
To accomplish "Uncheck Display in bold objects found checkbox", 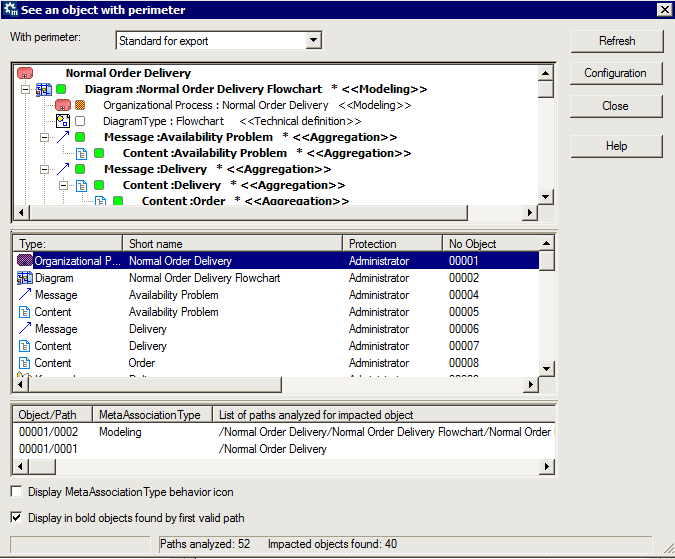I will pyautogui.click(x=16, y=518).
